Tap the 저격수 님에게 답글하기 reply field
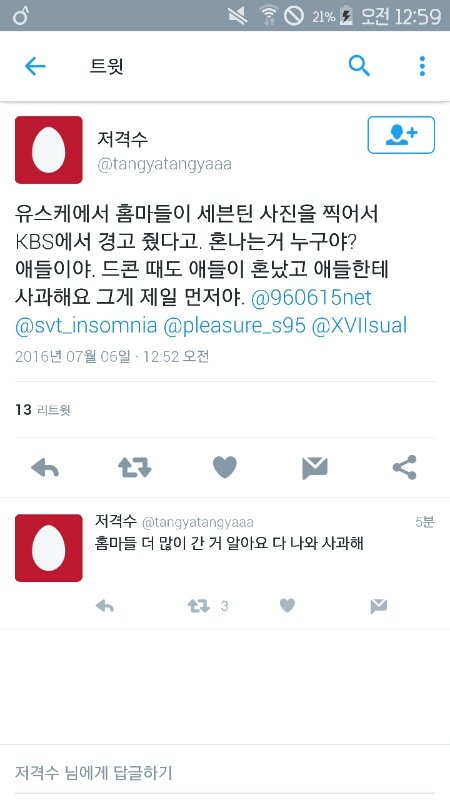Image resolution: width=450 pixels, height=800 pixels. click(225, 772)
